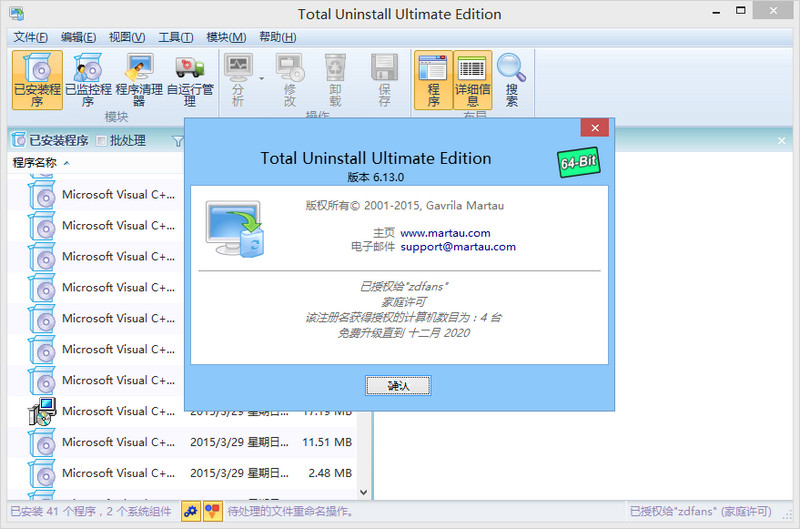Open the 帮助(H) menu
This screenshot has height=529, width=800.
[x=278, y=37]
